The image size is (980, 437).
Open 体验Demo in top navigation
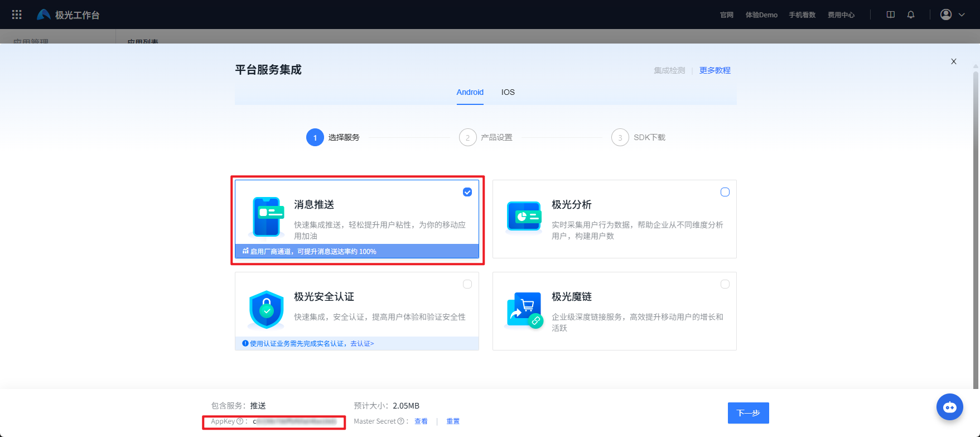tap(761, 15)
